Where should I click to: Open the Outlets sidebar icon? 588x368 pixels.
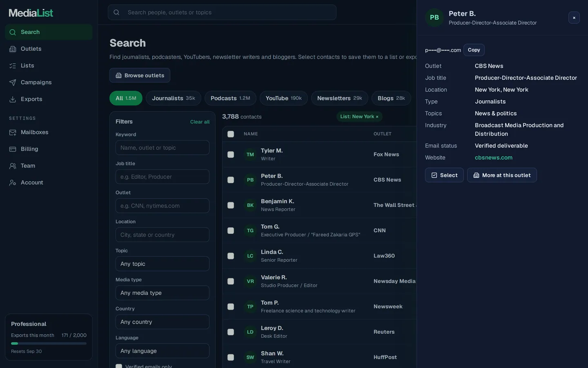pos(13,49)
